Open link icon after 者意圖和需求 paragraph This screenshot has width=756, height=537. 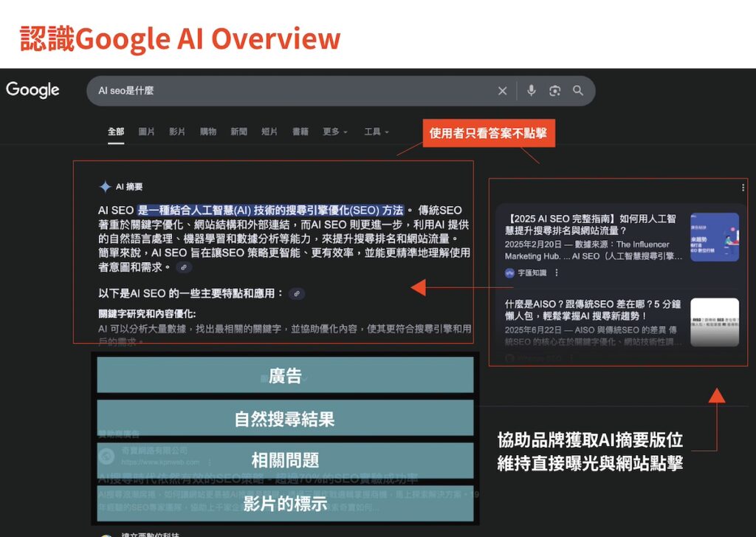184,267
